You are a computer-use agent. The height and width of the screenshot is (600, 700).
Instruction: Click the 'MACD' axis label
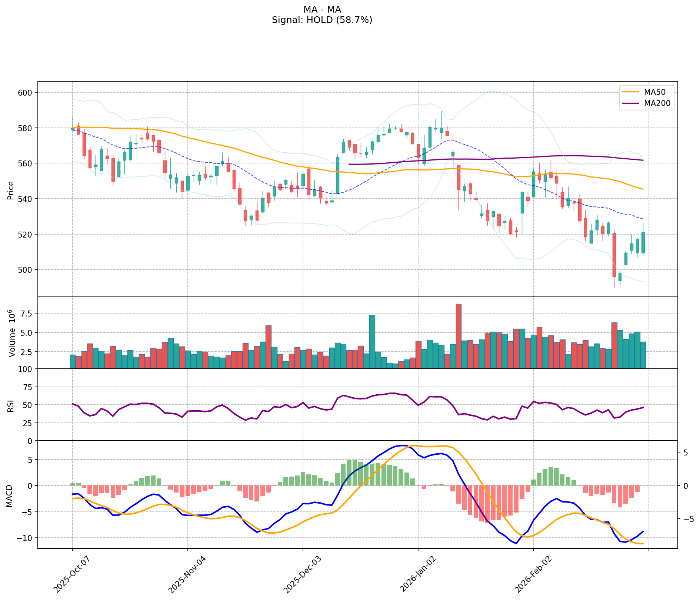point(9,496)
